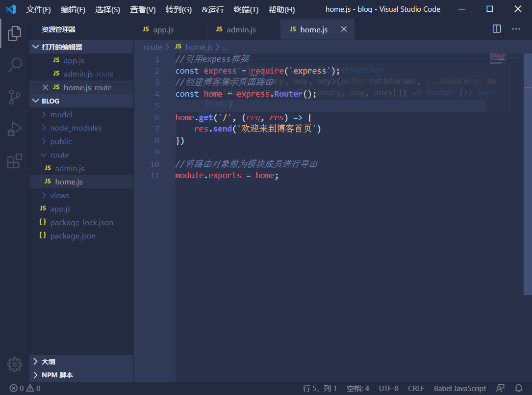532x395 pixels.
Task: Switch to the admin.js tab
Action: (241, 29)
